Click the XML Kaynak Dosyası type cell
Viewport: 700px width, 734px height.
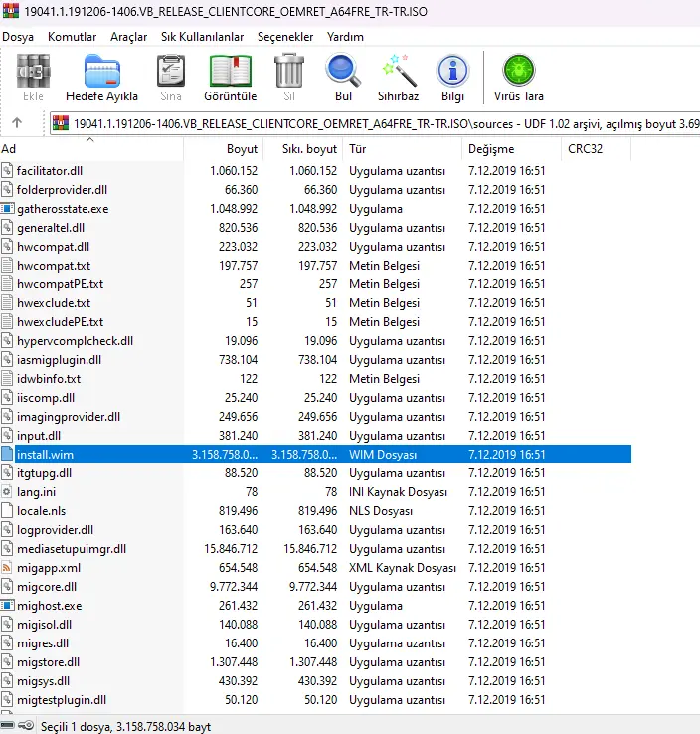click(403, 567)
